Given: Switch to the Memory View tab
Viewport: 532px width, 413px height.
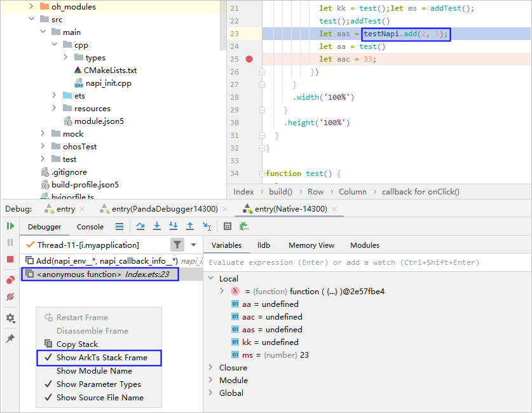Looking at the screenshot, I should point(311,245).
